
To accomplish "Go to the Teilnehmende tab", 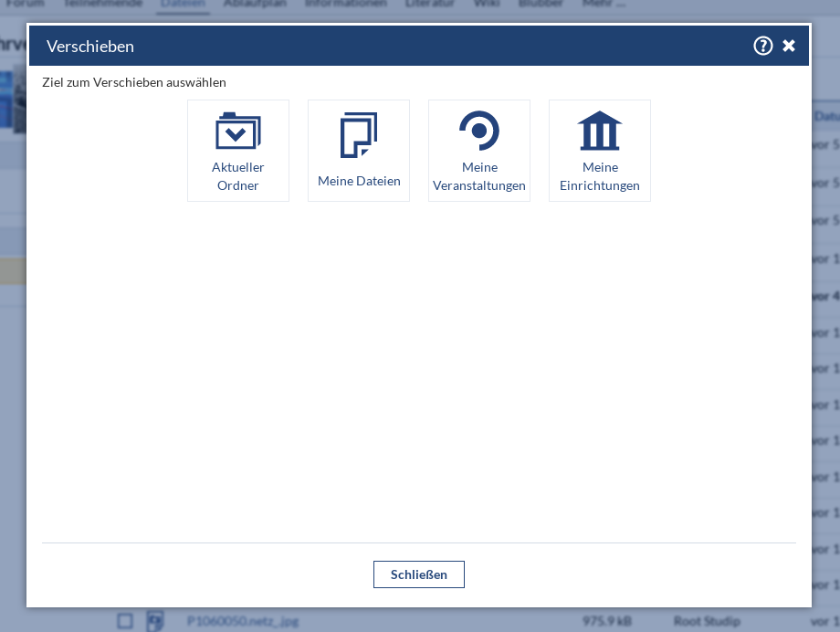I will [102, 4].
